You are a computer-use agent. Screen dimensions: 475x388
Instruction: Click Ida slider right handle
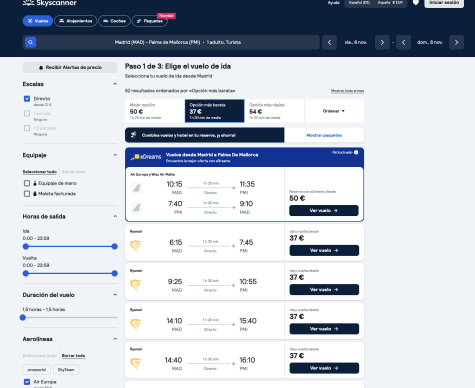pyautogui.click(x=115, y=246)
